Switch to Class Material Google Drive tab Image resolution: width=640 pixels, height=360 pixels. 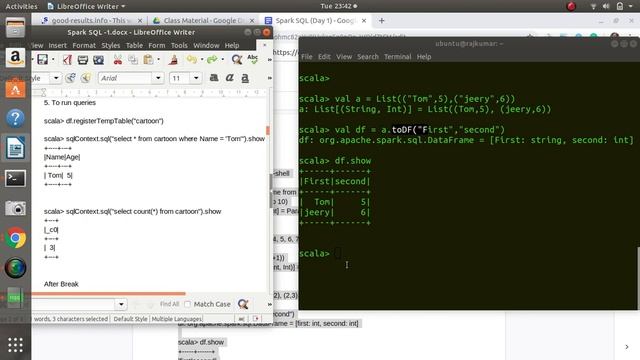[203, 20]
